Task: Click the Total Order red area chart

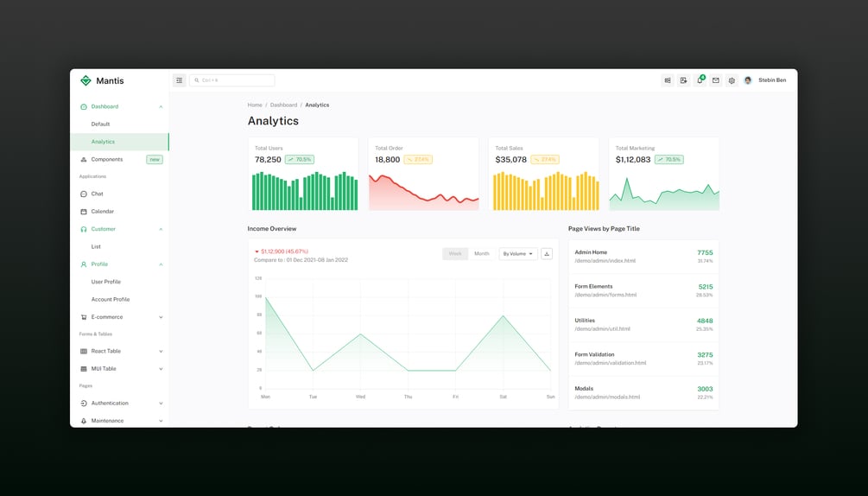Action: coord(423,193)
